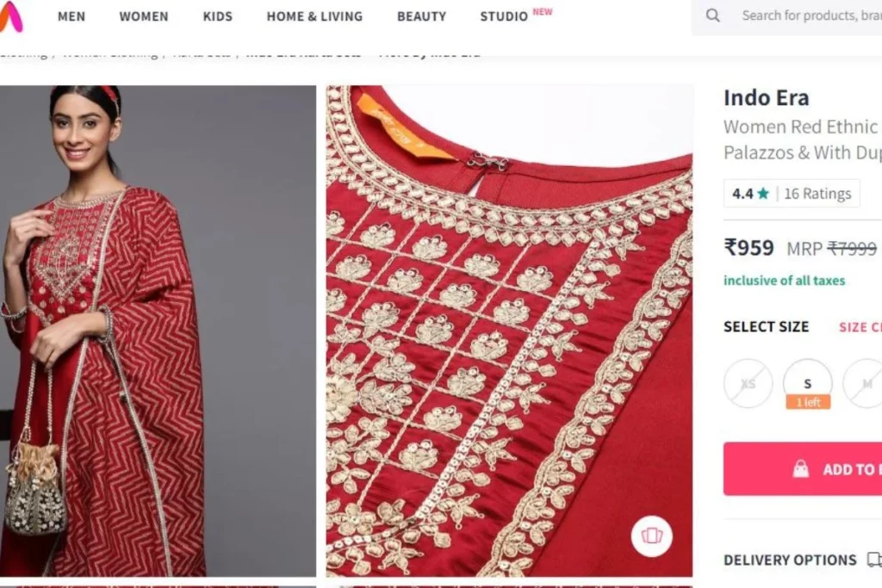Open the WOMEN menu
Viewport: 882px width, 588px height.
point(144,17)
